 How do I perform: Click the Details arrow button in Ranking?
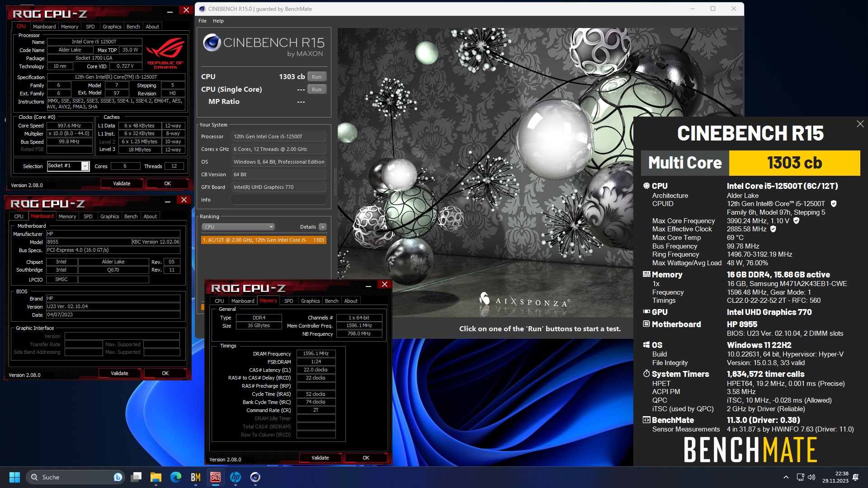click(322, 227)
